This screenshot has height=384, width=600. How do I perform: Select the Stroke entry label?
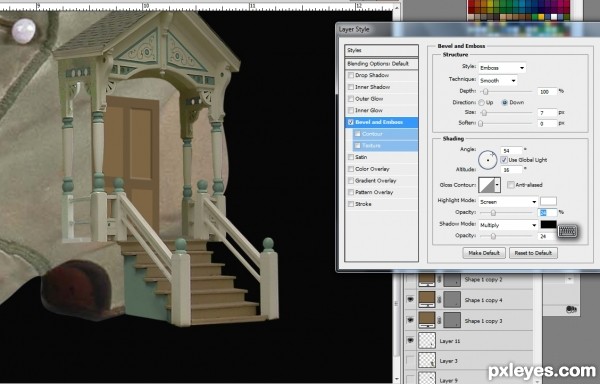click(363, 204)
